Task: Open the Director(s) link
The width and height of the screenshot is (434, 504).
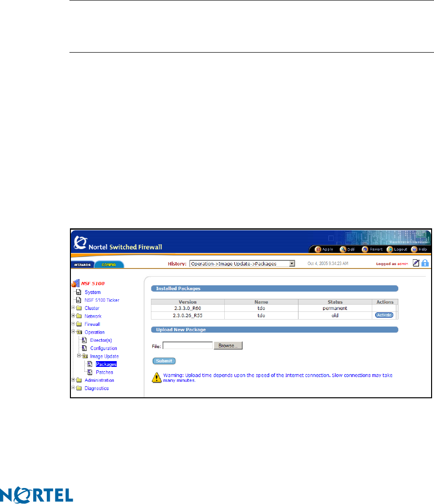Action: (x=101, y=340)
